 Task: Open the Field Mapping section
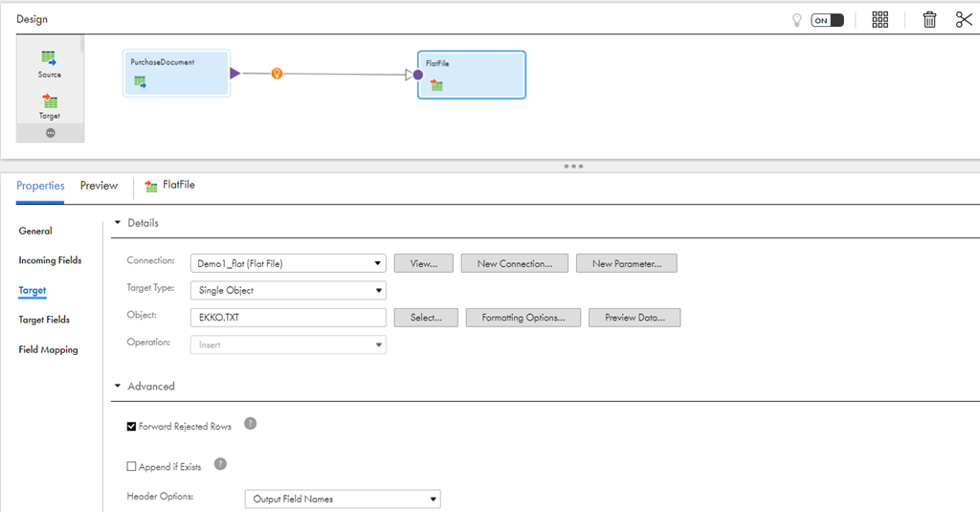[48, 349]
